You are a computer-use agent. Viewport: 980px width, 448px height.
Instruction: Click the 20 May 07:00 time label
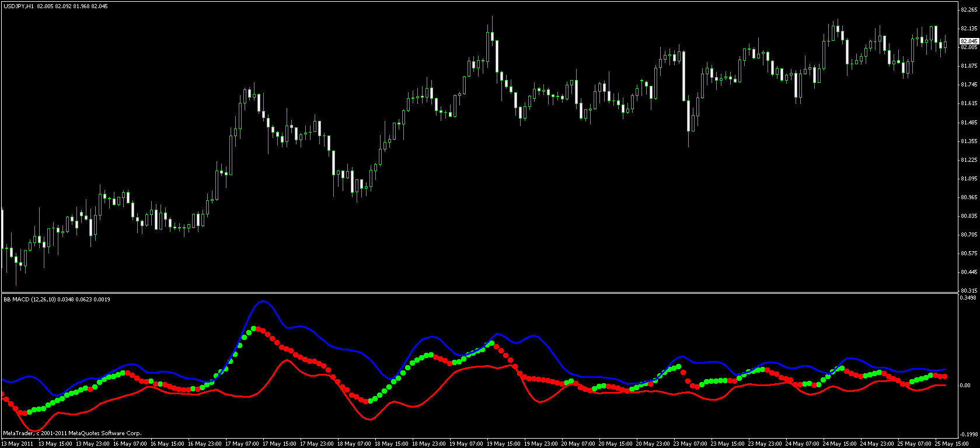(578, 444)
